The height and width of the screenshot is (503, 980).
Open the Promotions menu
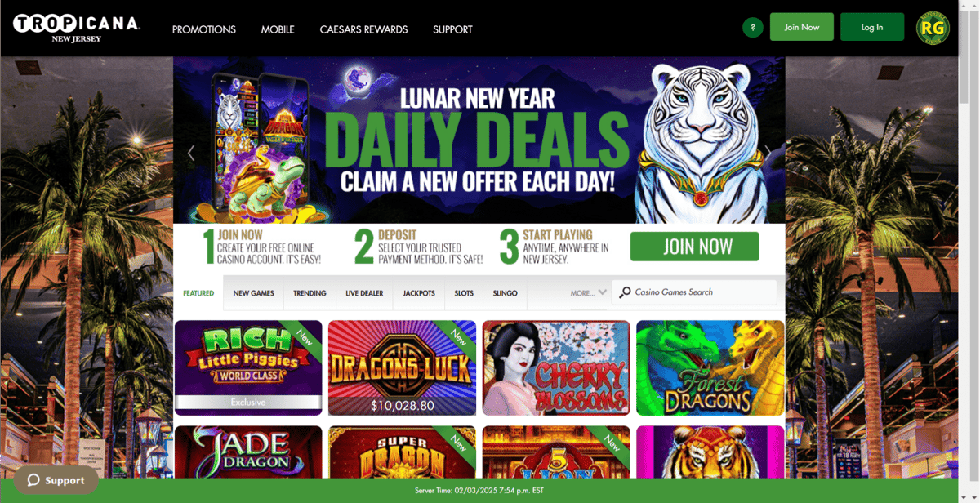point(204,29)
